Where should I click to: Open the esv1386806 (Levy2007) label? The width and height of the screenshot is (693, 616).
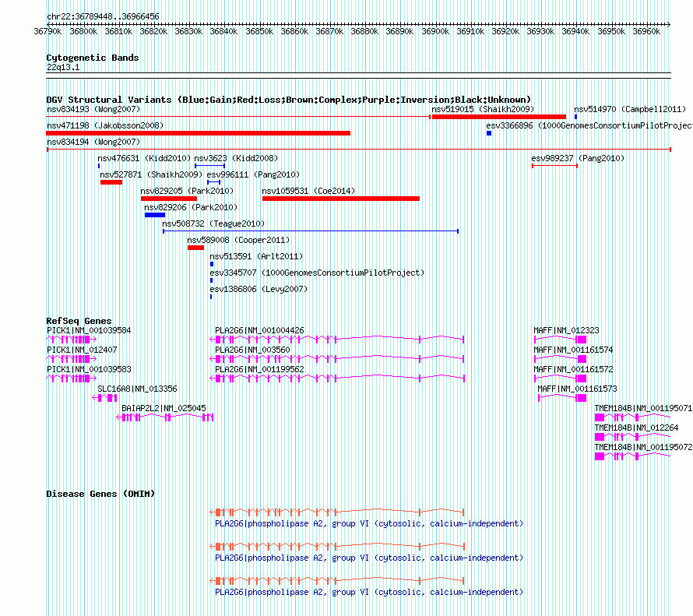259,289
